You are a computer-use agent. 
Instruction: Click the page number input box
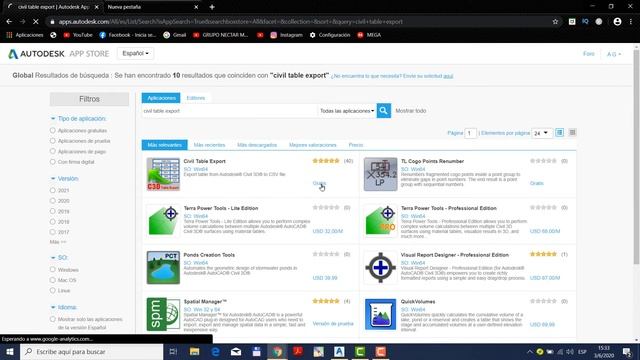point(470,133)
